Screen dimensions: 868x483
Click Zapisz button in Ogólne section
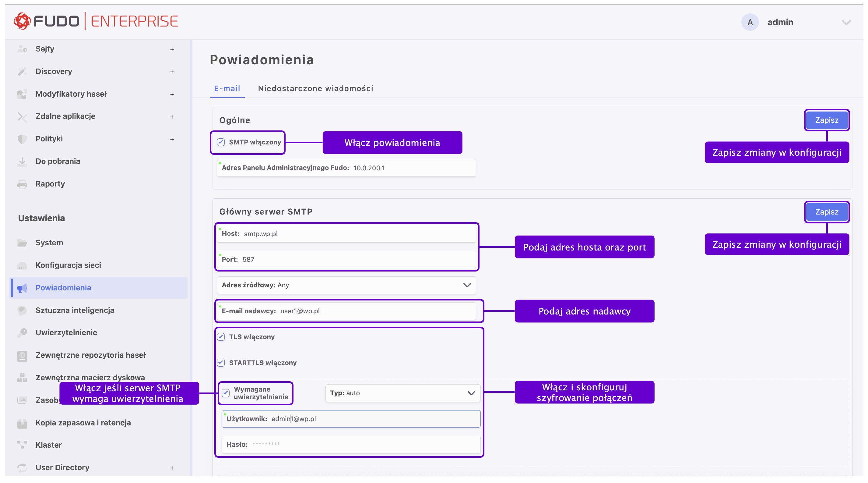coord(827,120)
